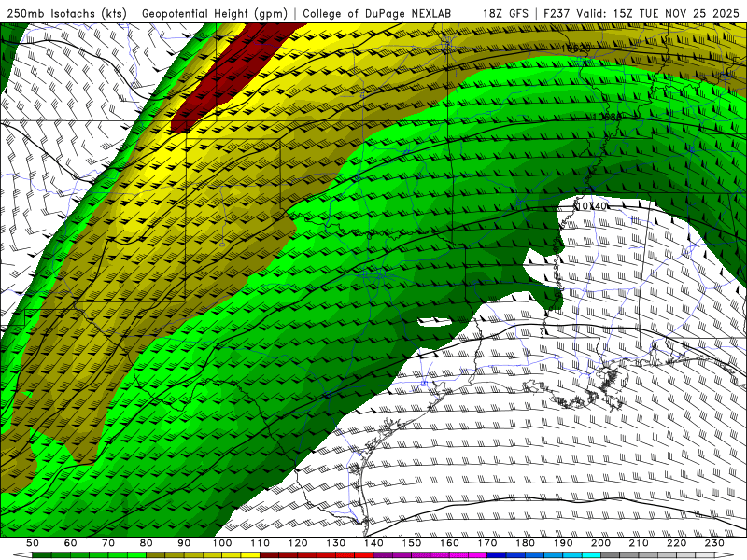This screenshot has height=560, width=747.
Task: Pick the dark red swatch just right of 110
Action: coord(269,555)
